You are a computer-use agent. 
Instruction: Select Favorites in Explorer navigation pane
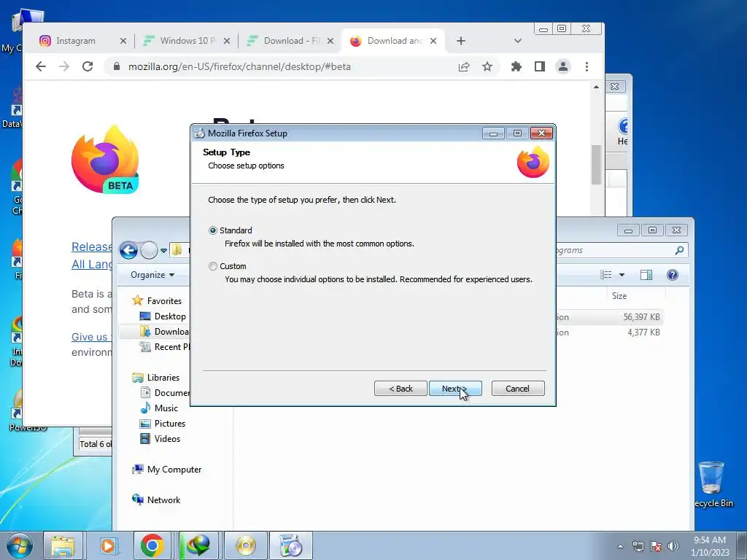[x=158, y=301]
